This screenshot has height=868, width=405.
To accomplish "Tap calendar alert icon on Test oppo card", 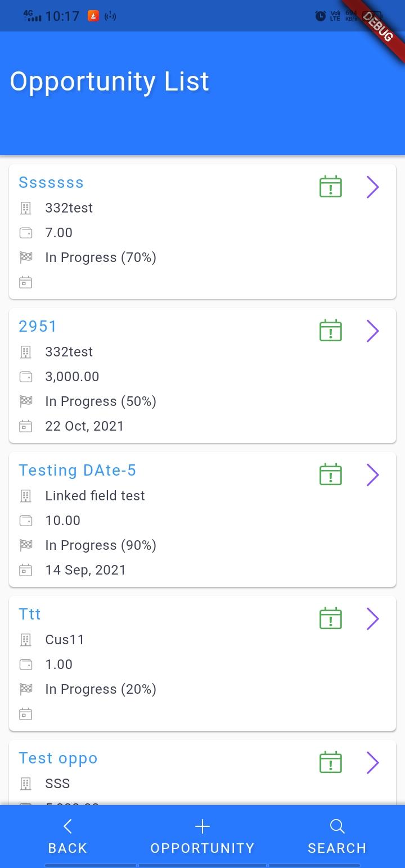I will point(331,762).
